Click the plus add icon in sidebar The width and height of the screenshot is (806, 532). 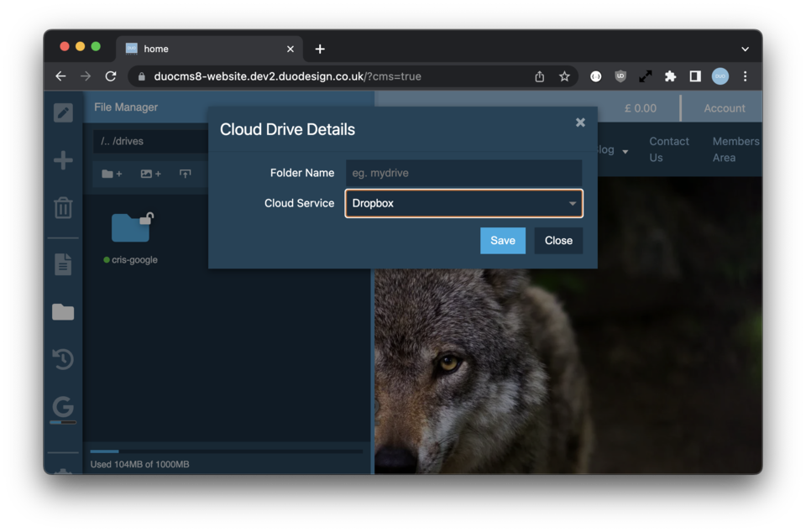[x=63, y=160]
